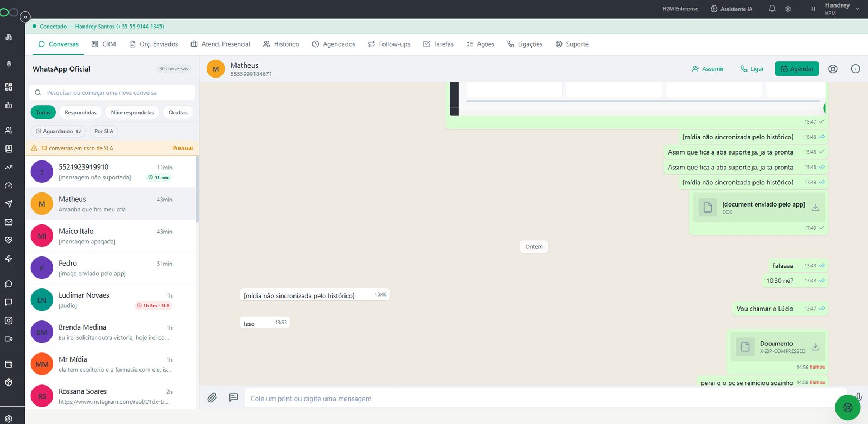The width and height of the screenshot is (868, 424).
Task: Open the Atend. Presencial tab
Action: pos(220,44)
